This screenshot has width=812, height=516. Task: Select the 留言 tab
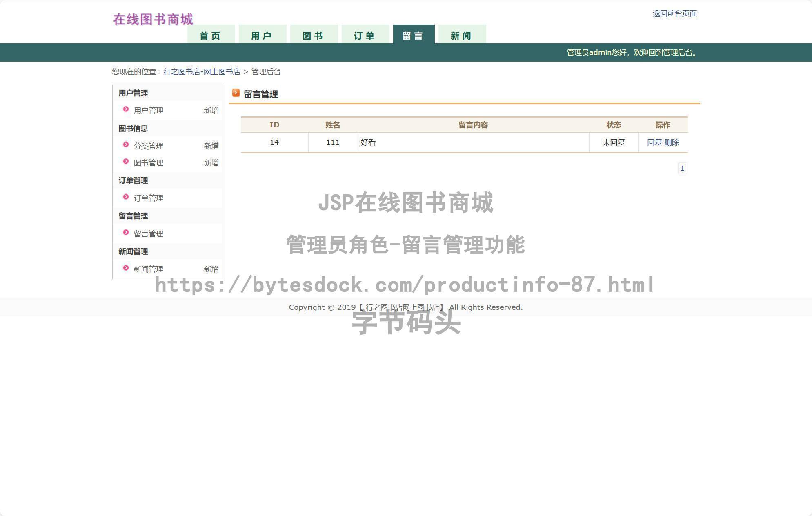[414, 34]
